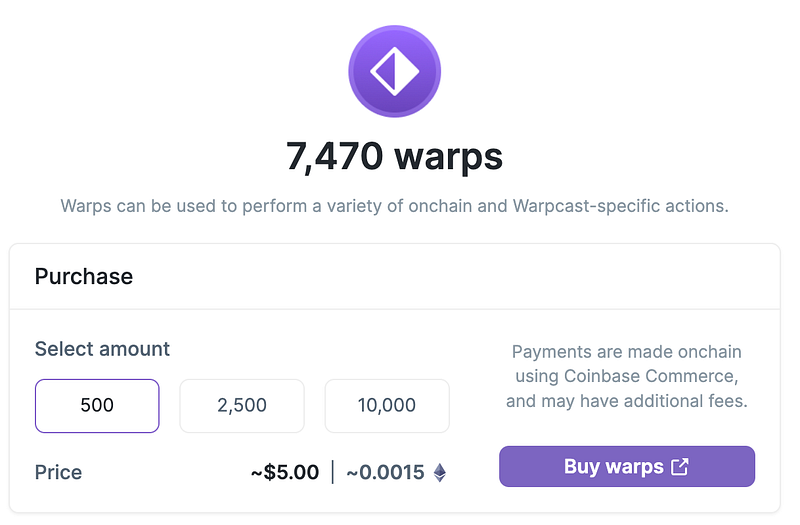This screenshot has width=800, height=525.
Task: Choose the 2,500 warps amount option
Action: pos(242,406)
